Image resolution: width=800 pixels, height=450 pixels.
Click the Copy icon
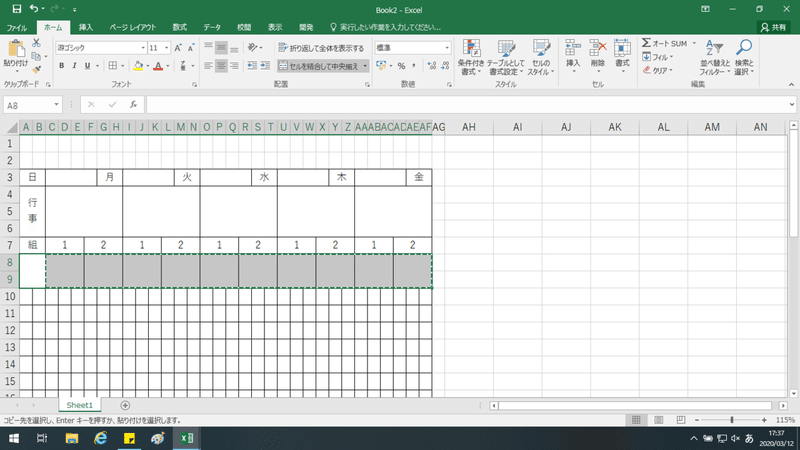pos(36,56)
